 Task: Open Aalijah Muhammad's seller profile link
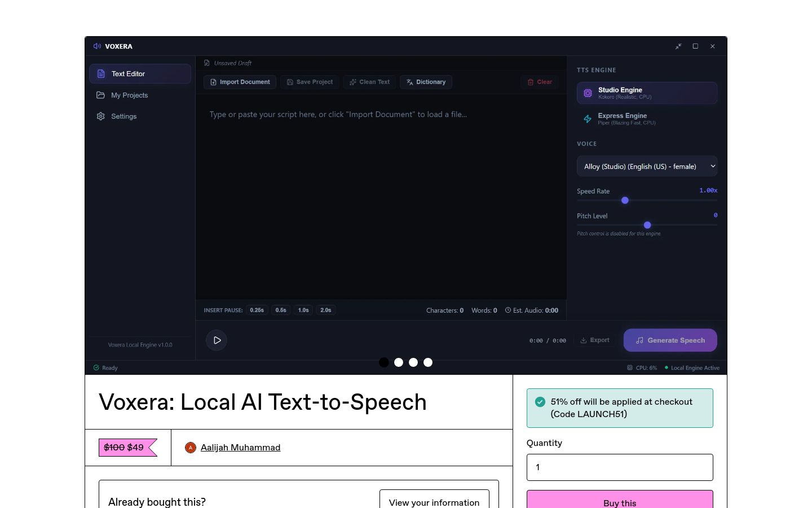[240, 448]
